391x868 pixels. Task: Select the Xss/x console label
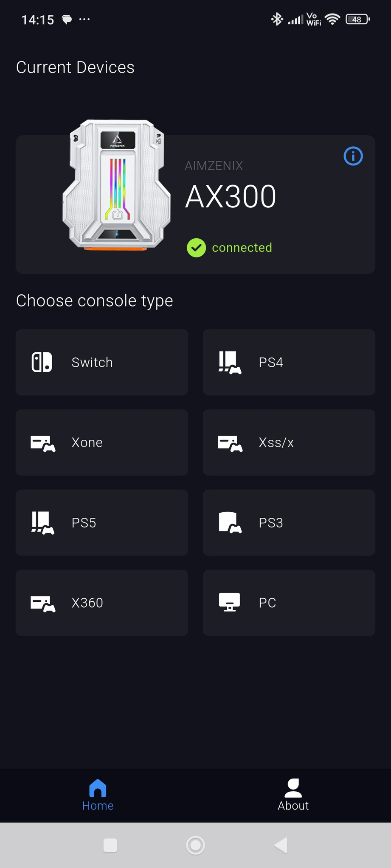(x=276, y=443)
